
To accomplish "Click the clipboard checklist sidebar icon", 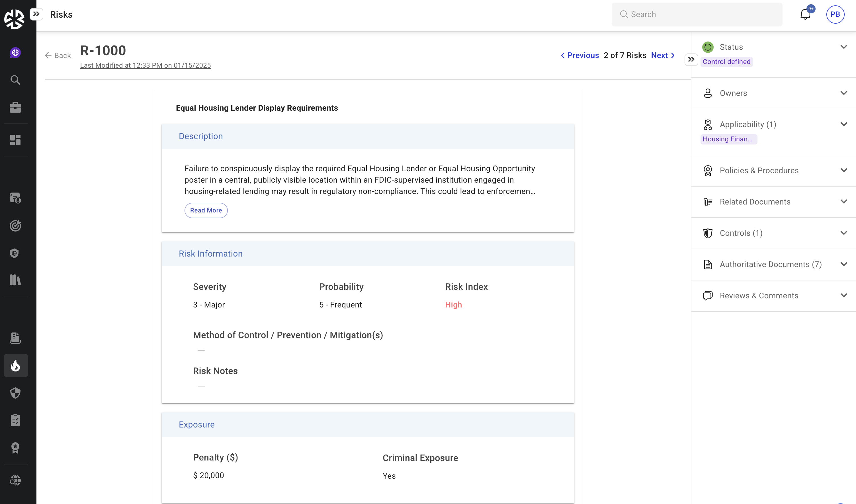I will (x=15, y=420).
